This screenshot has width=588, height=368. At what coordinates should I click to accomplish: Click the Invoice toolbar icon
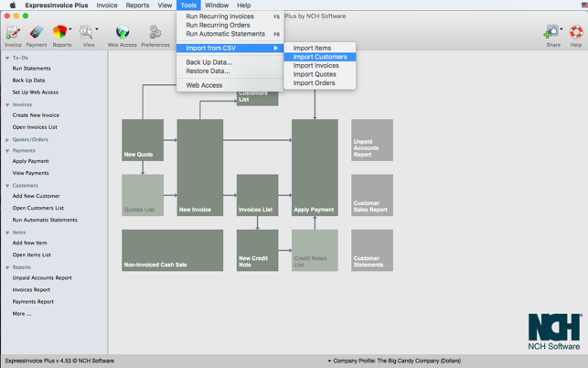point(13,35)
